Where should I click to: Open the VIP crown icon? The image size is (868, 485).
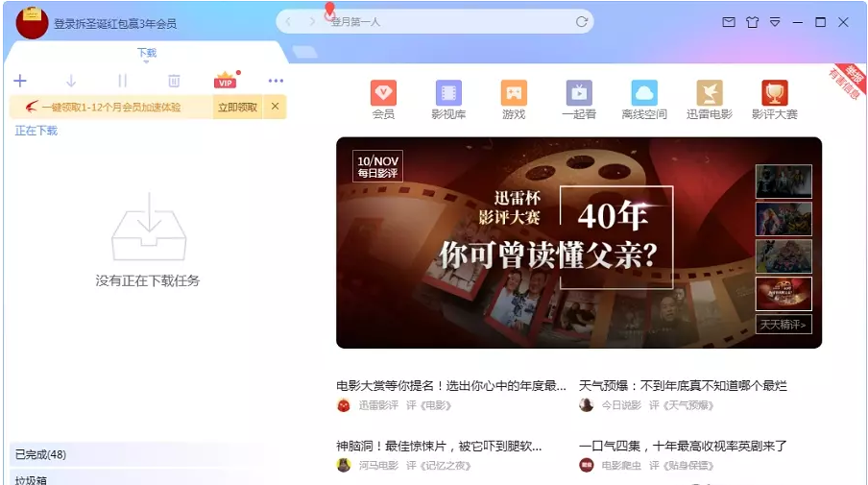coord(226,81)
